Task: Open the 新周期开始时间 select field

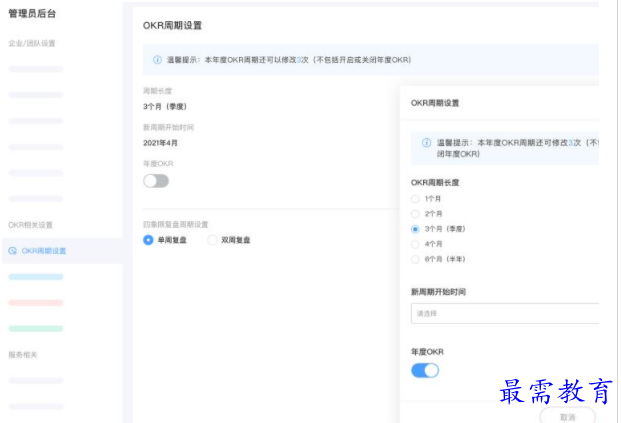Action: tap(505, 314)
